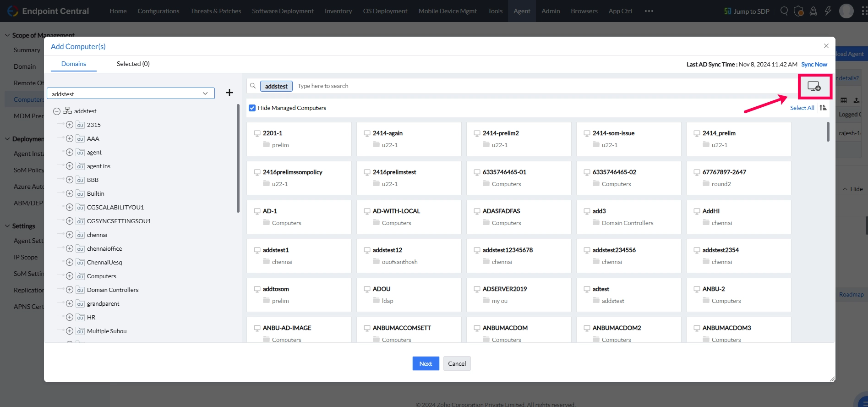Viewport: 868px width, 407px height.
Task: Uncheck Hide Managed Computers checkbox
Action: tap(252, 108)
